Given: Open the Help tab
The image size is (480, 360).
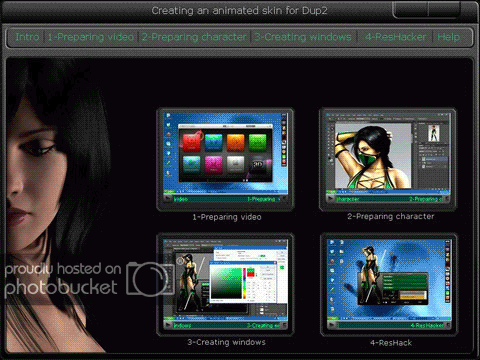Looking at the screenshot, I should click(x=448, y=37).
